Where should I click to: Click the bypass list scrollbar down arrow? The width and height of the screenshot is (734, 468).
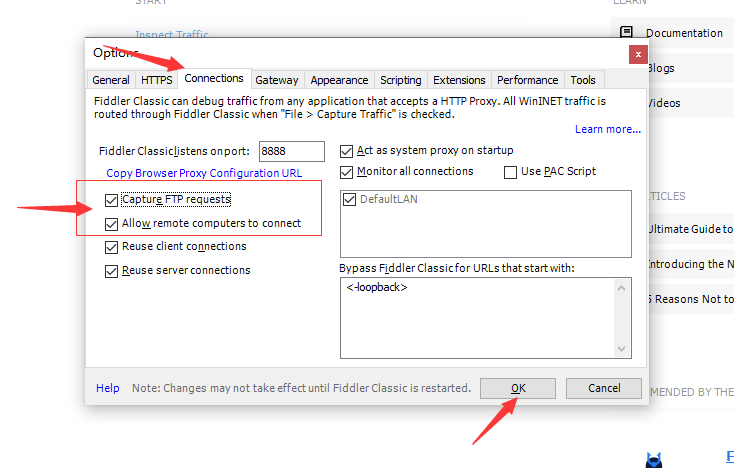(622, 349)
